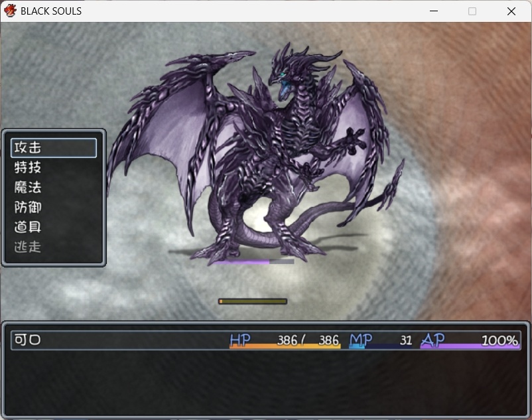Minimize the BLACK SOULS window
Viewport: 532px width, 420px height.
click(434, 11)
